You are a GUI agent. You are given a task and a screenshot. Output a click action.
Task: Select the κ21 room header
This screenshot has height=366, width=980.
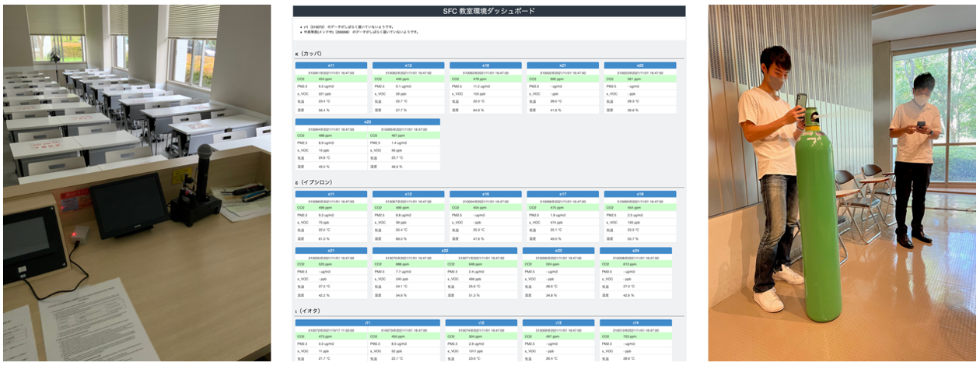click(562, 65)
